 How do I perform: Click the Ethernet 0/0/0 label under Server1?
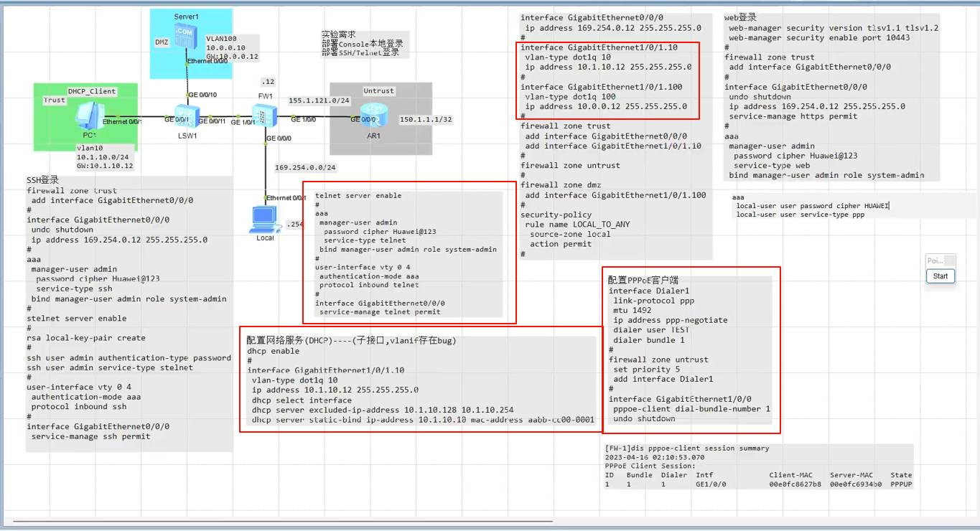[x=207, y=61]
